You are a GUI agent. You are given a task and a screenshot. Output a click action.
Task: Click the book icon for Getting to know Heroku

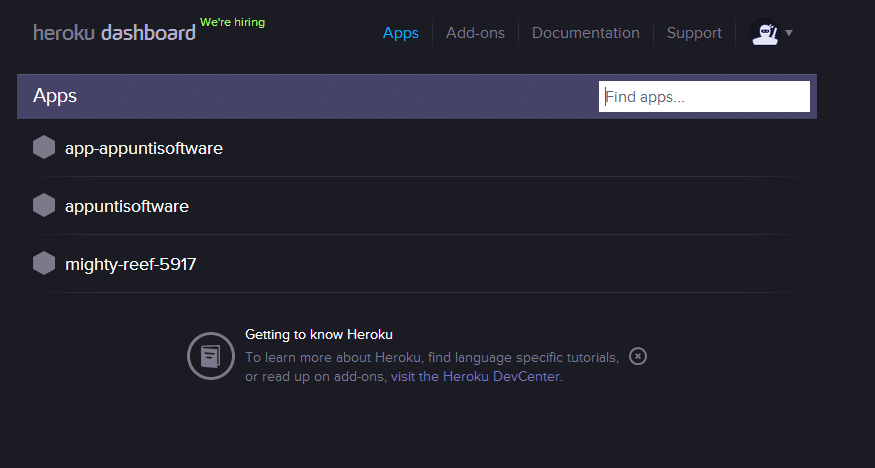(211, 356)
